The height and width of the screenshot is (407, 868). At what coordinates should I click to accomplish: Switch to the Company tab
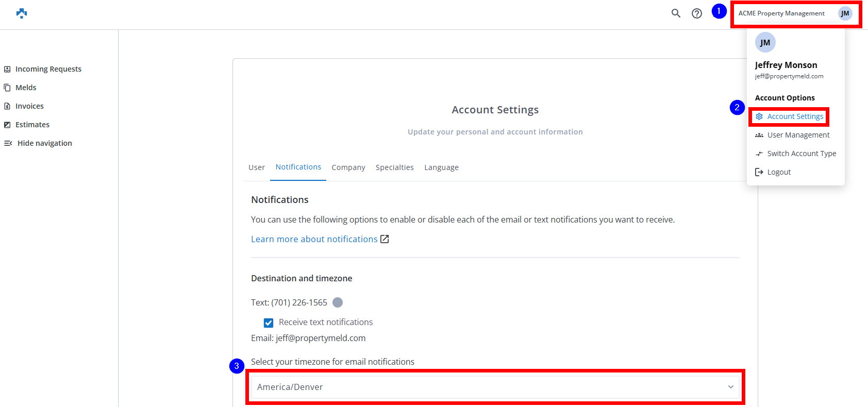click(348, 167)
